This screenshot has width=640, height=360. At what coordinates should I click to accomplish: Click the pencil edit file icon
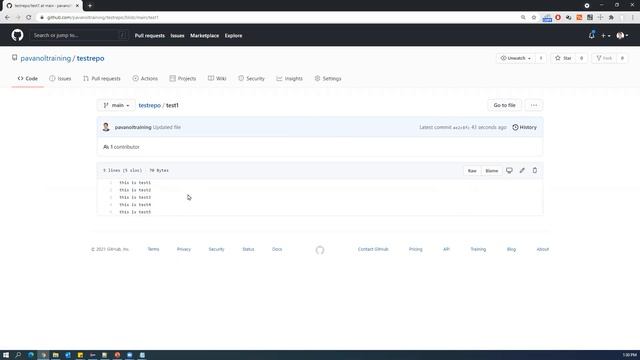[522, 170]
